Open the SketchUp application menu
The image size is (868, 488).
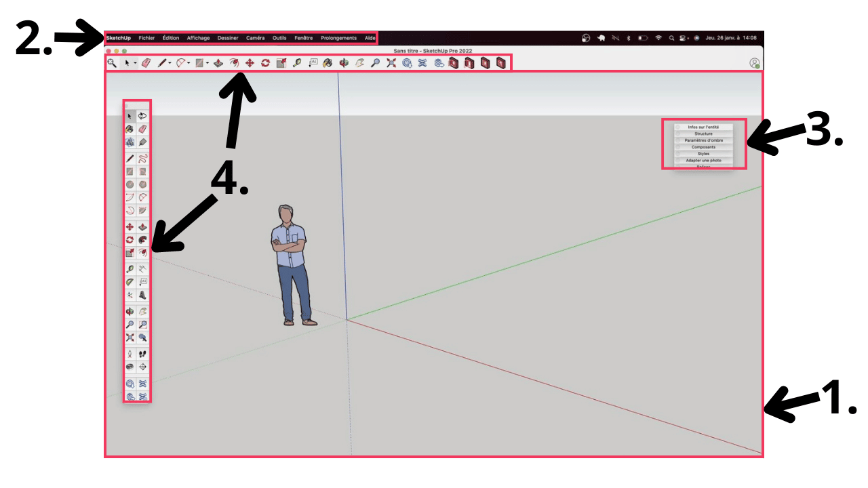pos(119,38)
